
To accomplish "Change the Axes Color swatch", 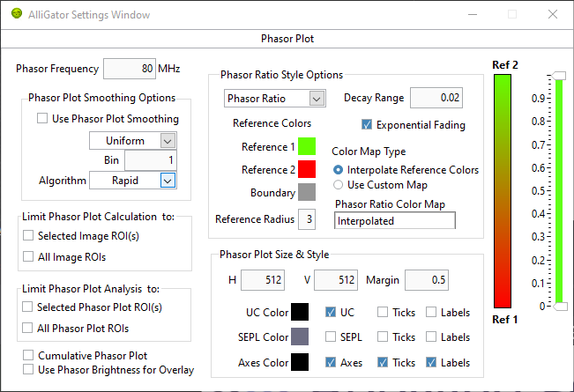I will pos(300,362).
